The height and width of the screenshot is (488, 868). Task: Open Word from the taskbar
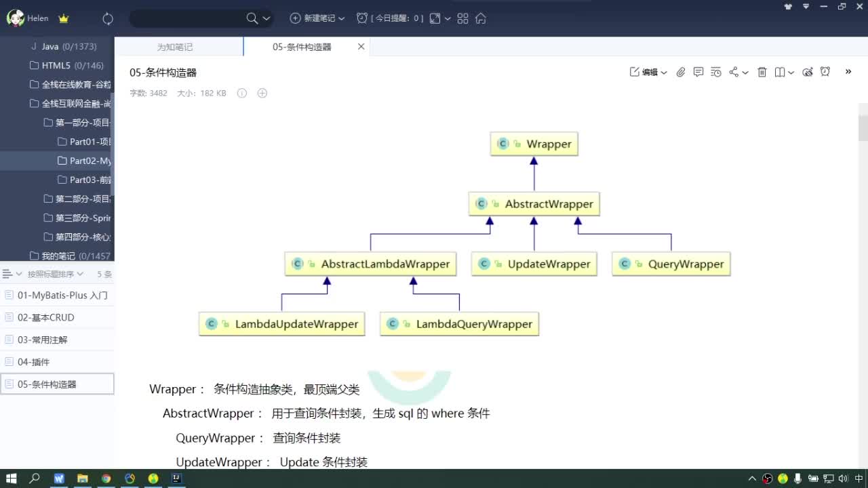(x=59, y=479)
